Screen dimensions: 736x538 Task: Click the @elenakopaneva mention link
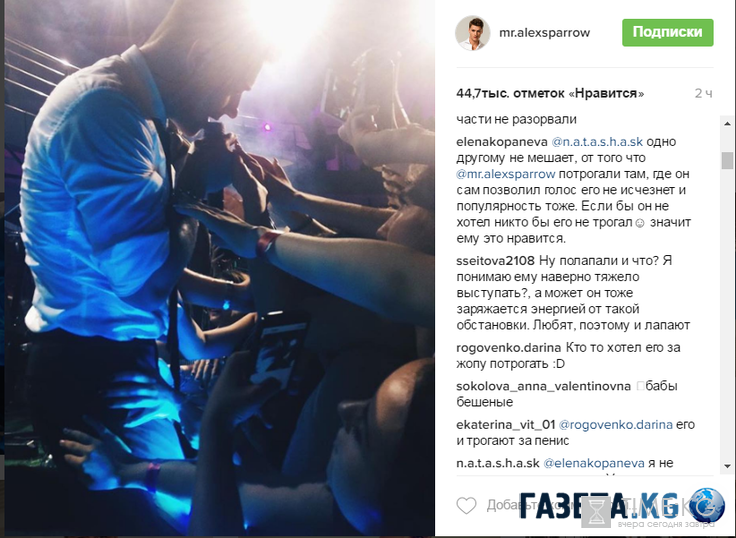pyautogui.click(x=594, y=463)
